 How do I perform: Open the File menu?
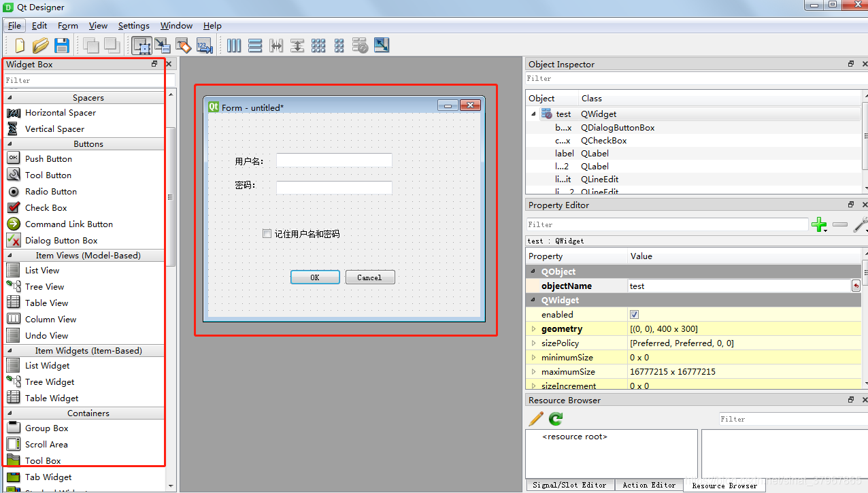14,26
